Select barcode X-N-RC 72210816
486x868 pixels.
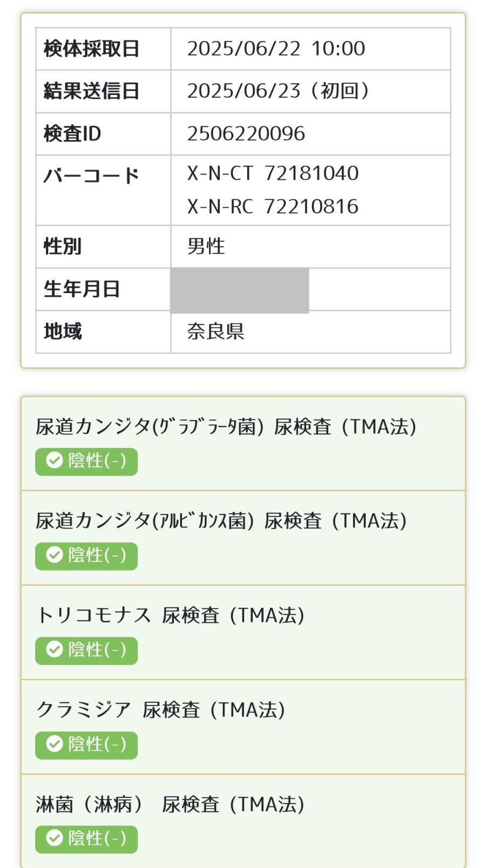(273, 206)
